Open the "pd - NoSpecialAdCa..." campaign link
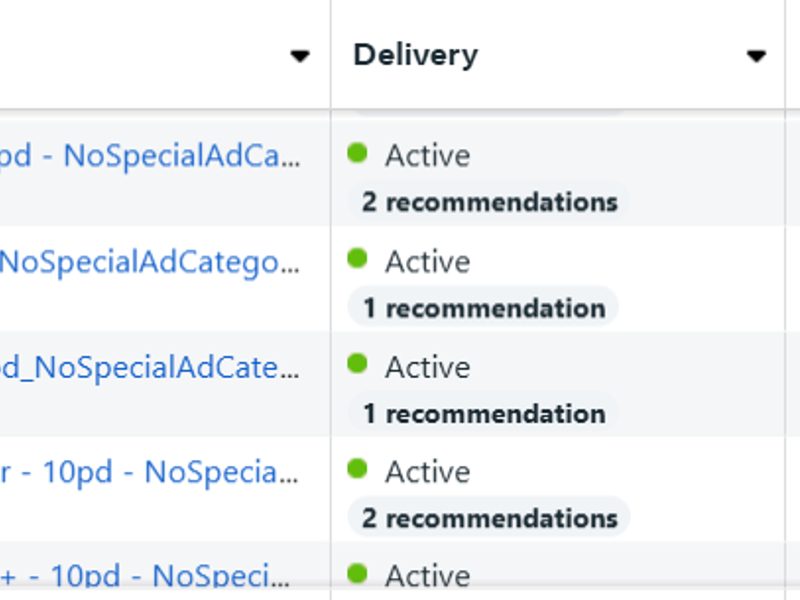 150,156
